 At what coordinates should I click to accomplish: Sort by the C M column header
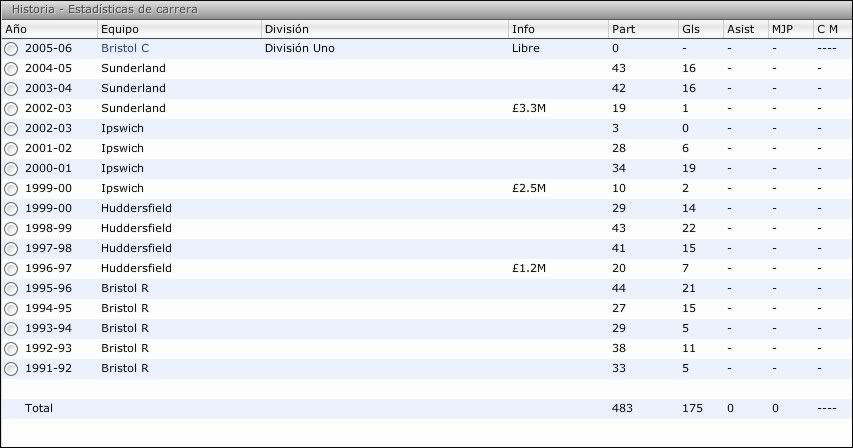coord(833,29)
